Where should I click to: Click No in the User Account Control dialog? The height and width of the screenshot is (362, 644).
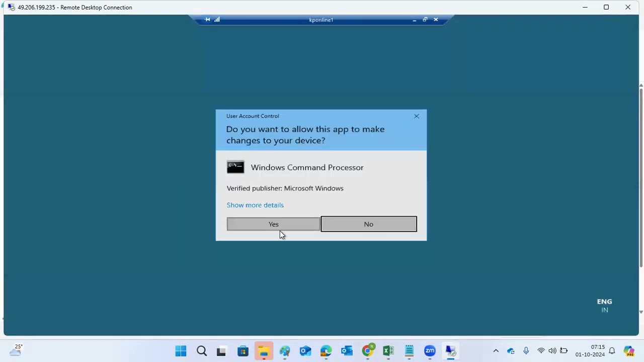click(369, 224)
